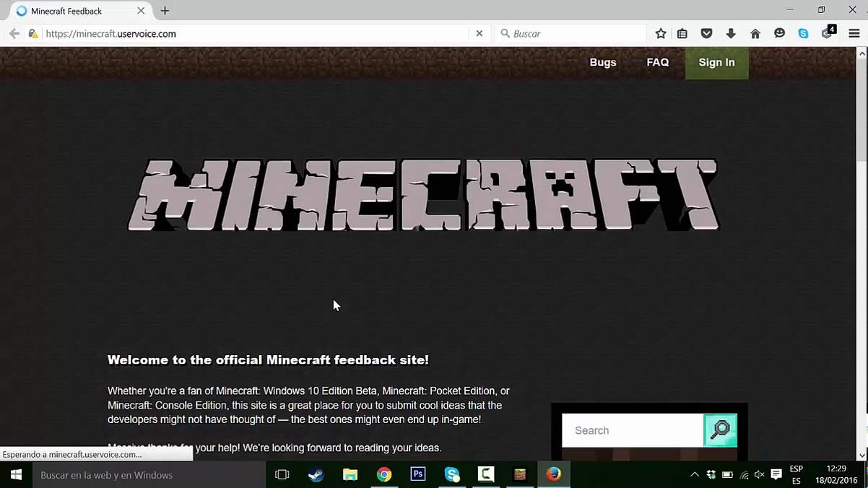Viewport: 868px width, 488px height.
Task: Focus the browser URL address bar
Action: [x=254, y=33]
